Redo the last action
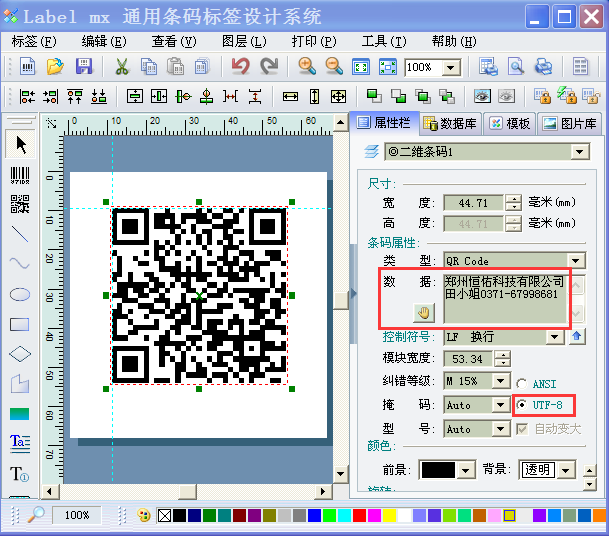This screenshot has height=536, width=609. 269,66
